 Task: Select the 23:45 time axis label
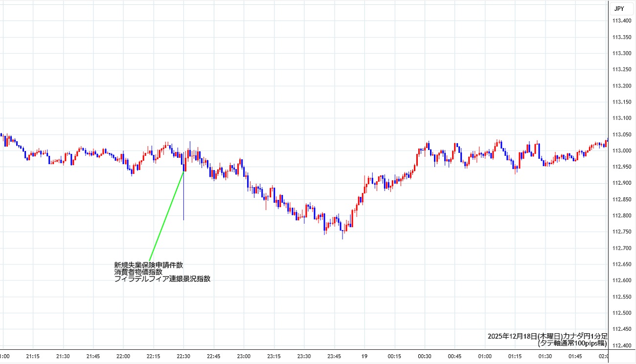point(335,356)
